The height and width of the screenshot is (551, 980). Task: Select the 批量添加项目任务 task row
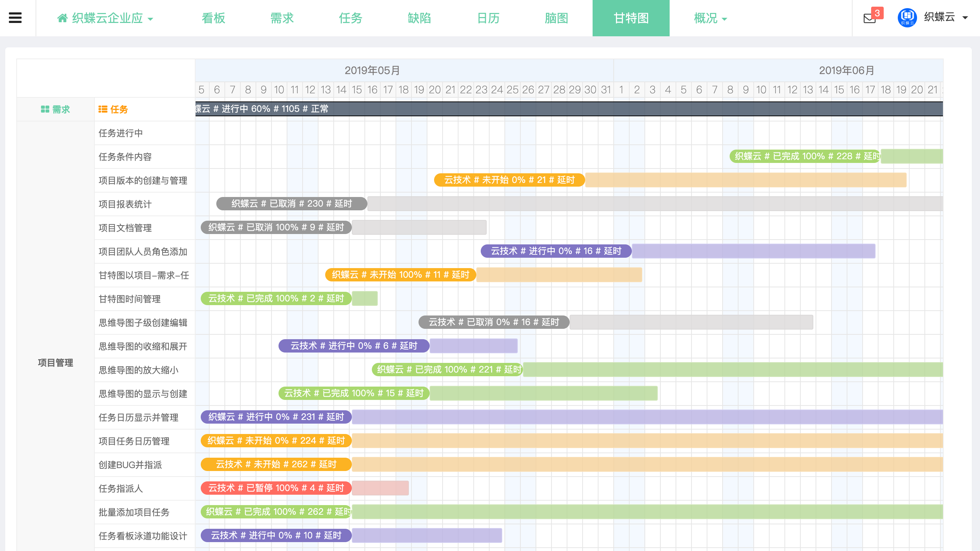click(x=144, y=512)
